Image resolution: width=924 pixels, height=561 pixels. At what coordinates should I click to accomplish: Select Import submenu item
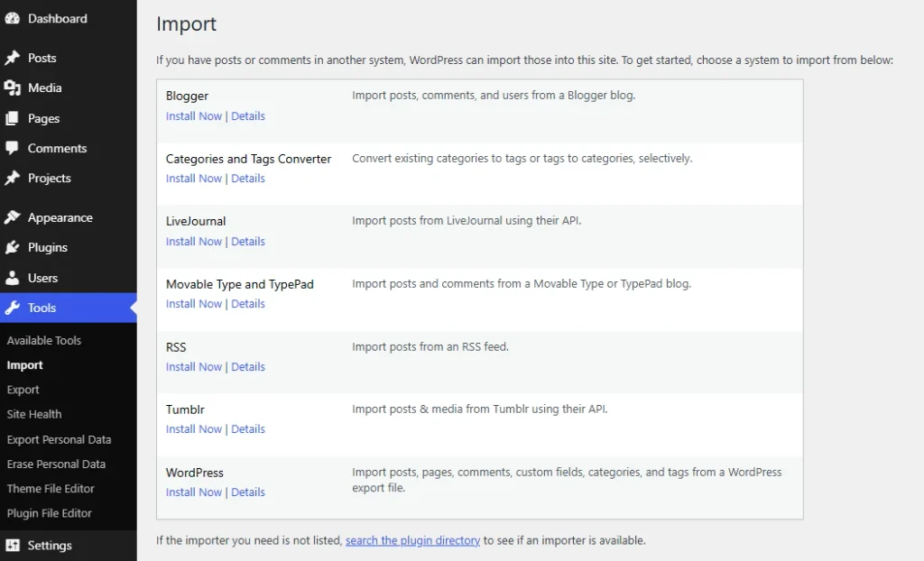[24, 365]
